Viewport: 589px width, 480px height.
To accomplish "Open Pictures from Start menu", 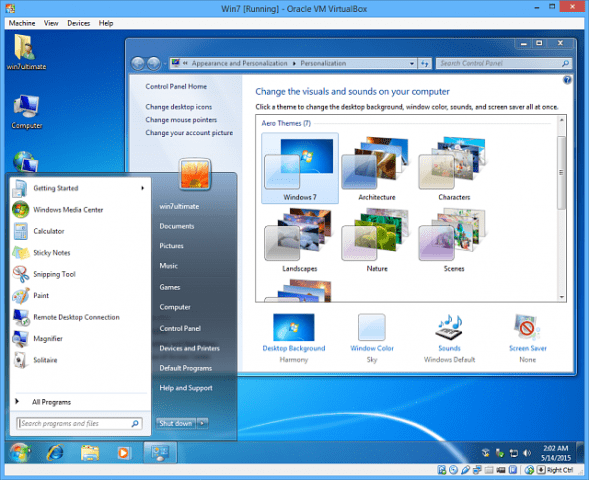I will click(x=171, y=246).
